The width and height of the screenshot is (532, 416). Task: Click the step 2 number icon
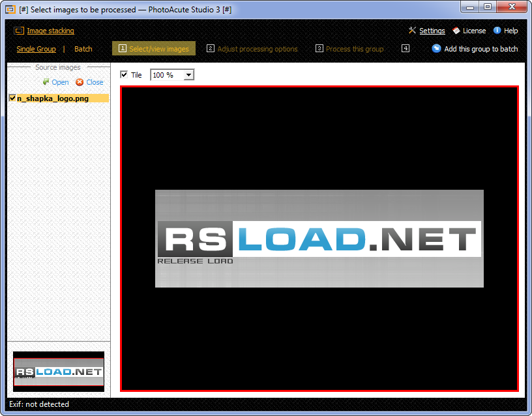tap(211, 48)
